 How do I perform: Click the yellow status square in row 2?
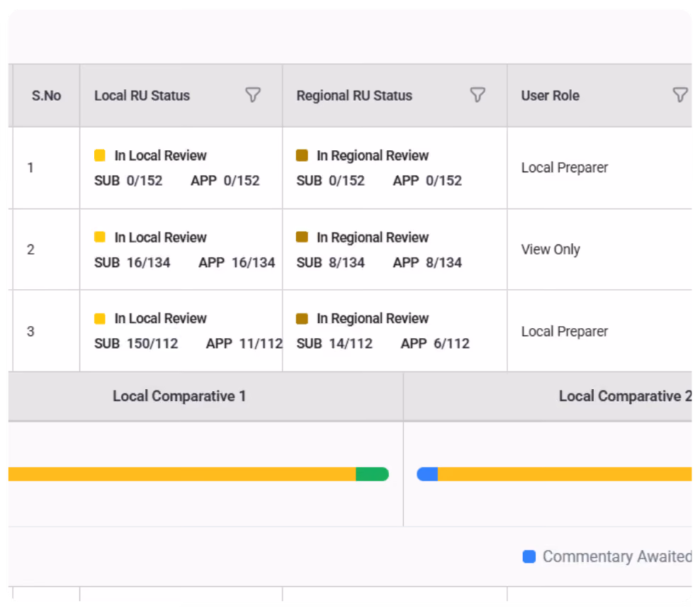[100, 237]
